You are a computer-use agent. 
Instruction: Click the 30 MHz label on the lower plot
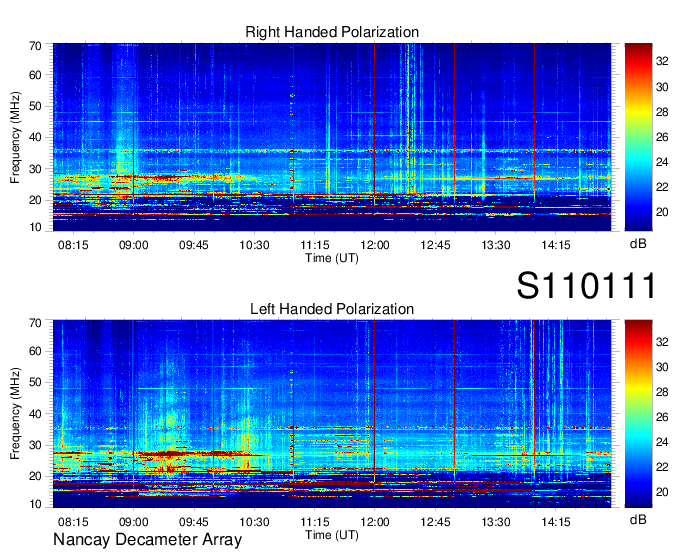click(x=35, y=445)
